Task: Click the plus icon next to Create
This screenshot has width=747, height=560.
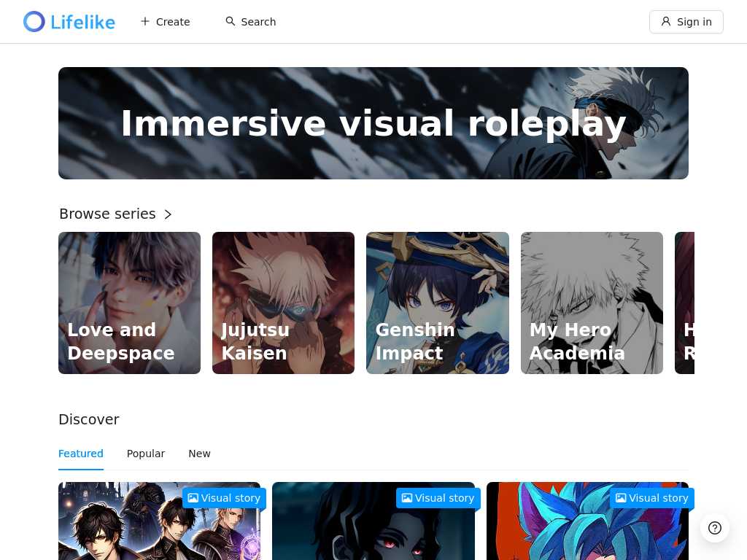Action: point(145,21)
